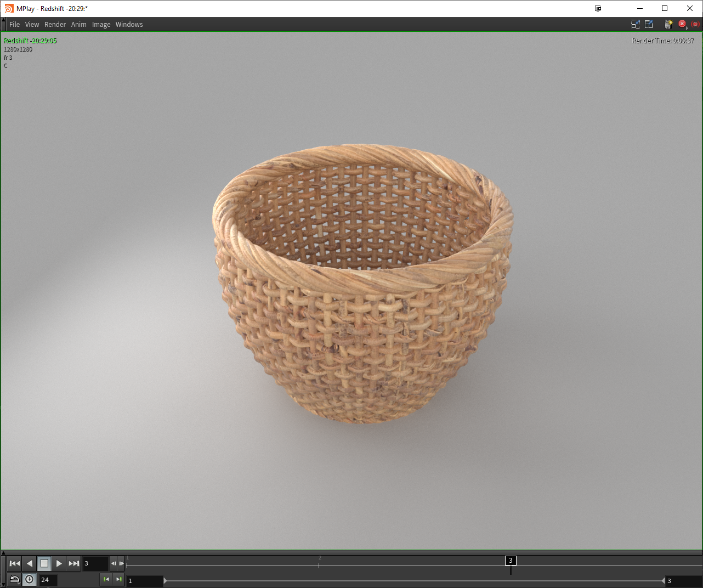Open the Windows menu
This screenshot has width=703, height=588.
point(129,25)
